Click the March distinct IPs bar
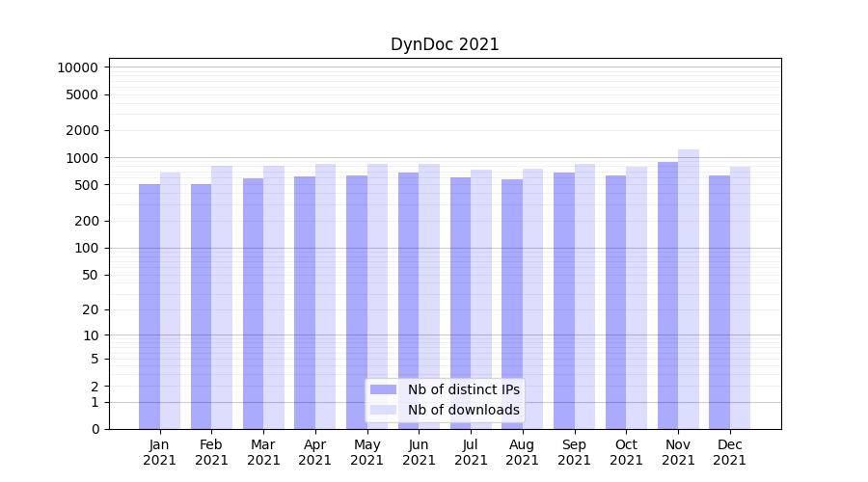The image size is (868, 482). [x=253, y=304]
